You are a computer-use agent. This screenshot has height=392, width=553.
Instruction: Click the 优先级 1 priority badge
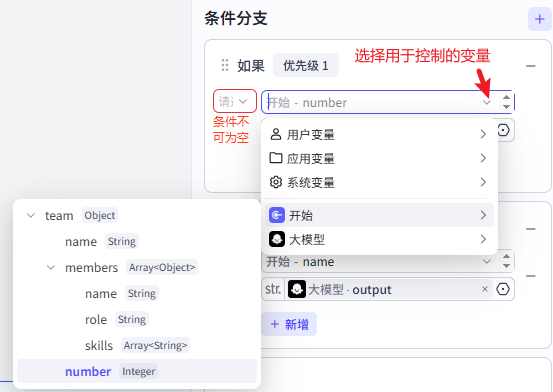pyautogui.click(x=306, y=65)
